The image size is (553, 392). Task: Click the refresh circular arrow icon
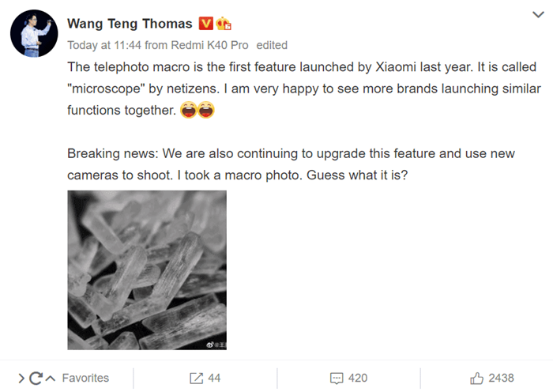pyautogui.click(x=36, y=379)
